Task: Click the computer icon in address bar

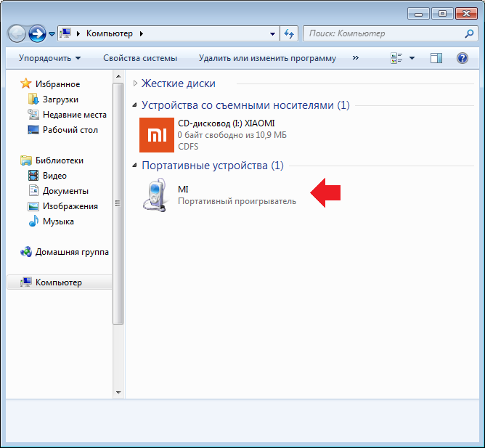Action: [x=65, y=33]
